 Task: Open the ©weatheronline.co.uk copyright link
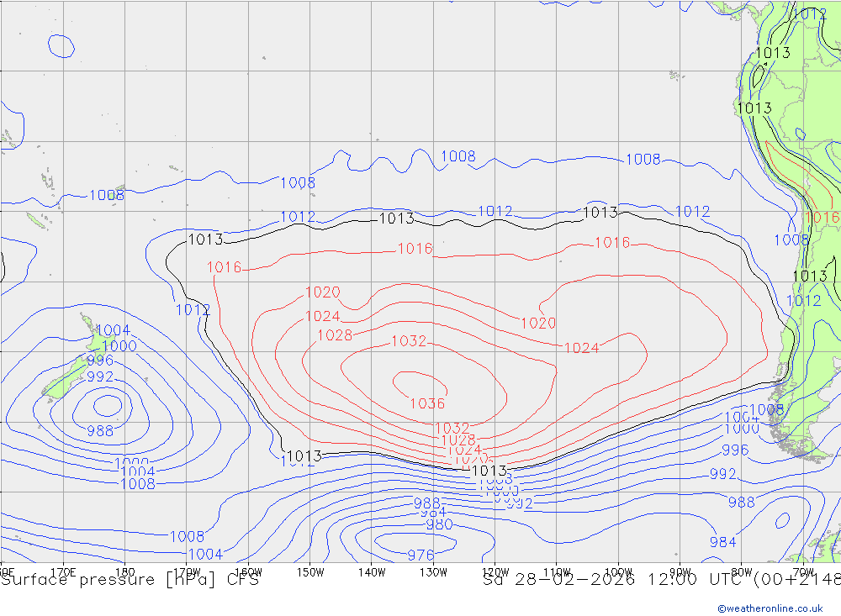[770, 608]
